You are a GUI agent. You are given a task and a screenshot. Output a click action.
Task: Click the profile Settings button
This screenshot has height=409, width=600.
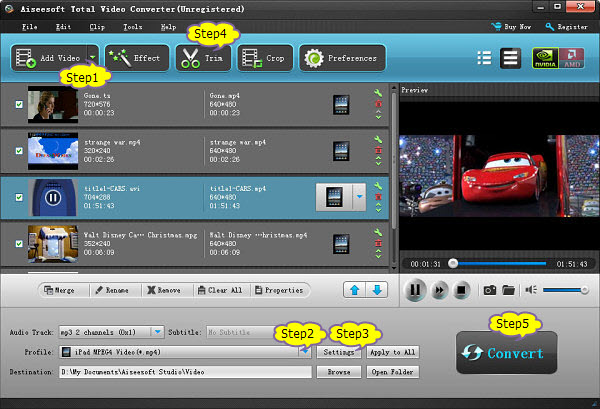click(339, 352)
